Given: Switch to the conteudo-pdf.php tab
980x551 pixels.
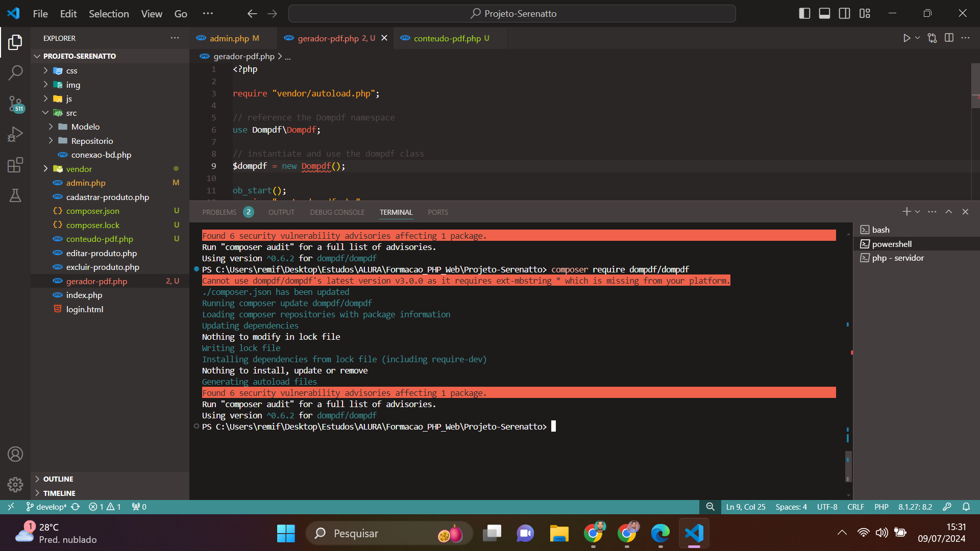Looking at the screenshot, I should [x=451, y=38].
